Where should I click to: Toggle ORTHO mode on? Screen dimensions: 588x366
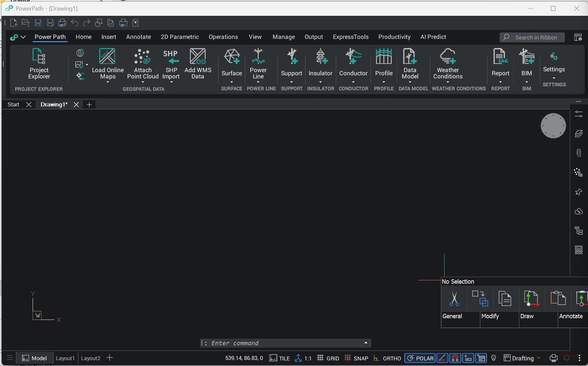[387, 358]
